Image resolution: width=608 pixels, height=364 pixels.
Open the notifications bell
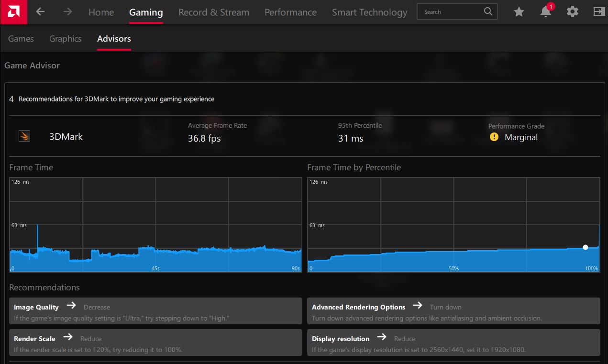click(x=546, y=12)
